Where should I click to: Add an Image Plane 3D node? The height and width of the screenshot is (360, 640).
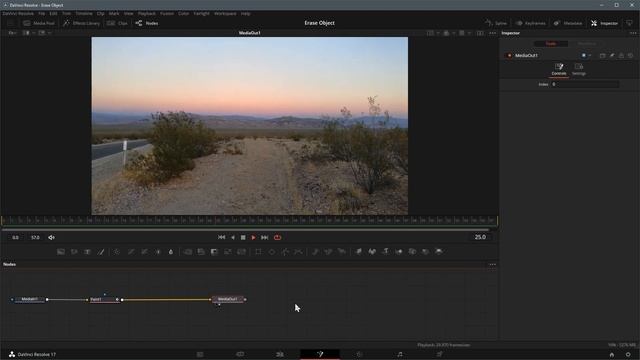click(x=358, y=252)
